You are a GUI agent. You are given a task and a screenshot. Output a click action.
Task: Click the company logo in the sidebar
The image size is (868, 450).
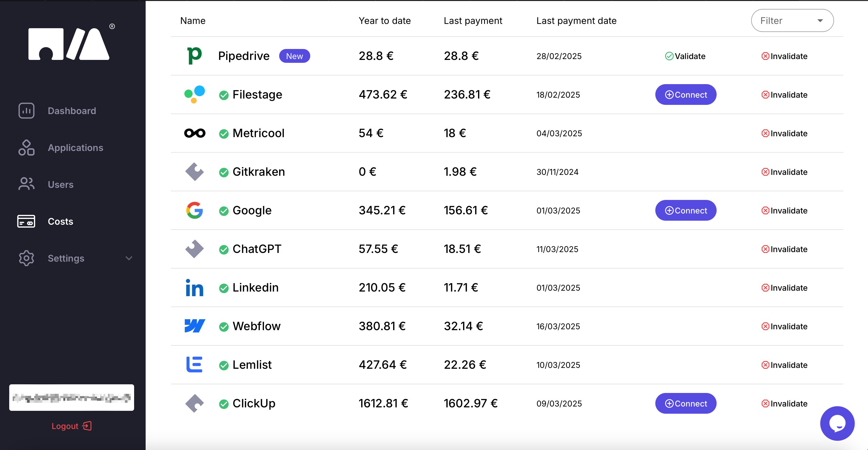(x=71, y=43)
